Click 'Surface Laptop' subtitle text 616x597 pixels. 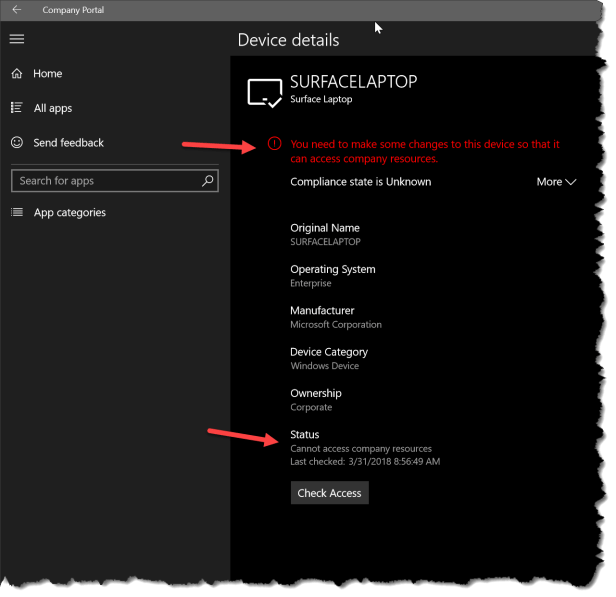pos(321,99)
